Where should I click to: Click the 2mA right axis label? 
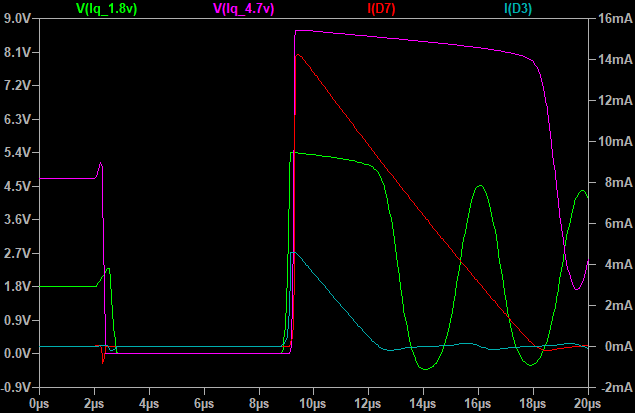pos(618,305)
